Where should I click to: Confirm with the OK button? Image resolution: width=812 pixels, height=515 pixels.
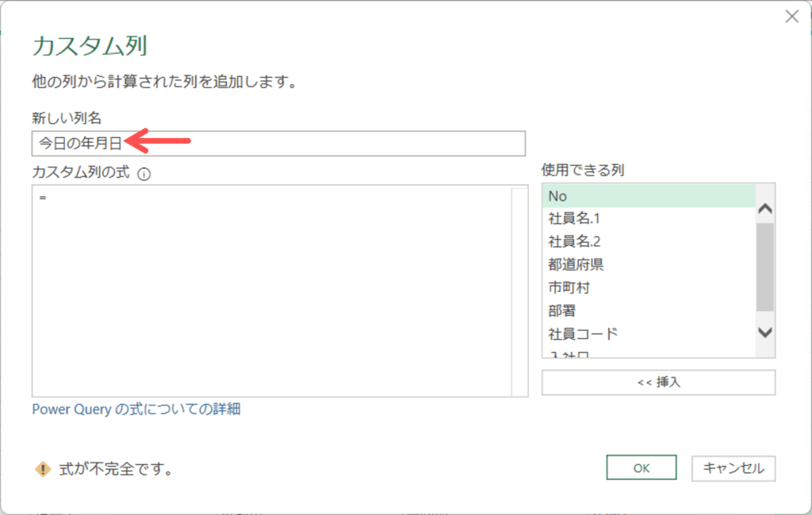pyautogui.click(x=641, y=468)
